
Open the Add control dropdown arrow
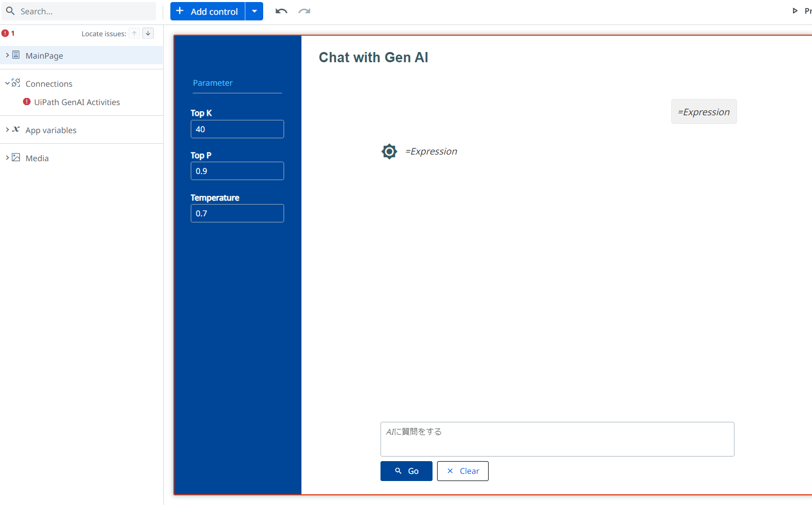click(x=255, y=11)
